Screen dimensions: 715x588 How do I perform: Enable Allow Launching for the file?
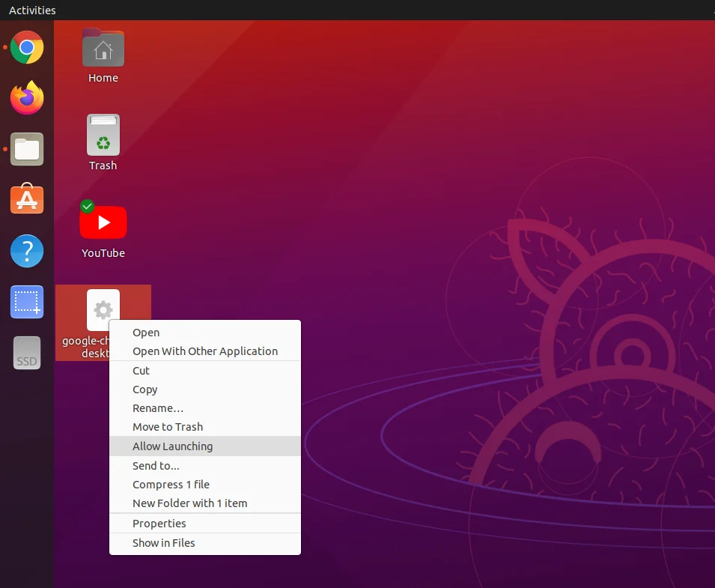[174, 446]
